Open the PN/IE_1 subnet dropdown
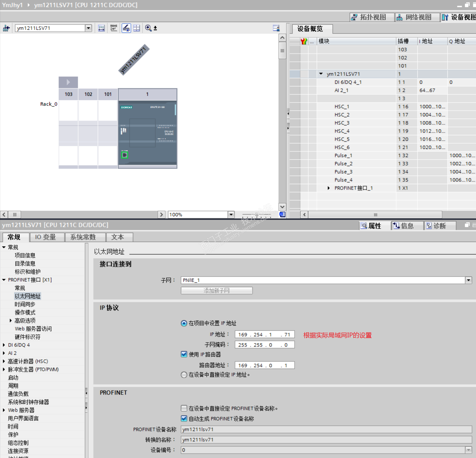Screen dimensions: 476x458 pos(468,280)
